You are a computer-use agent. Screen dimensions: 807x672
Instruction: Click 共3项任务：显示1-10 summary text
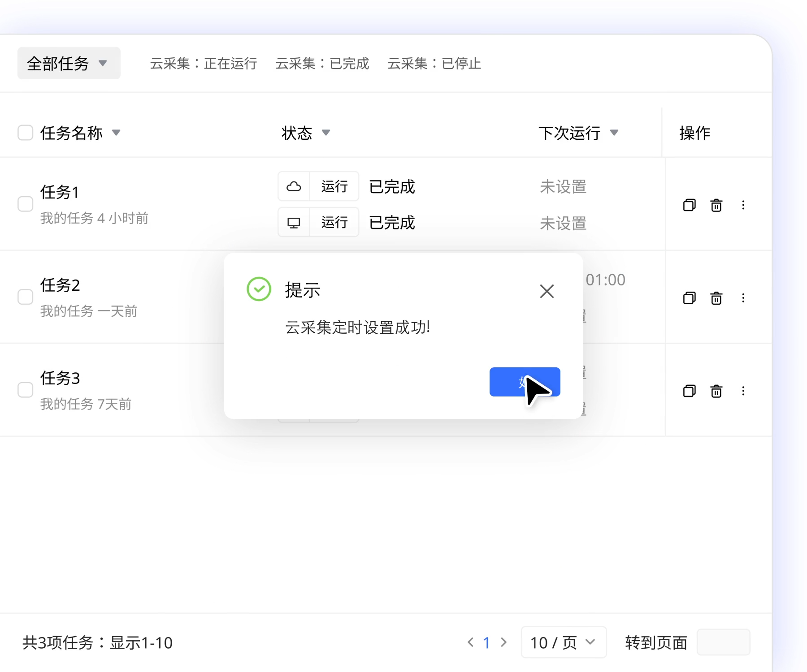(x=97, y=643)
